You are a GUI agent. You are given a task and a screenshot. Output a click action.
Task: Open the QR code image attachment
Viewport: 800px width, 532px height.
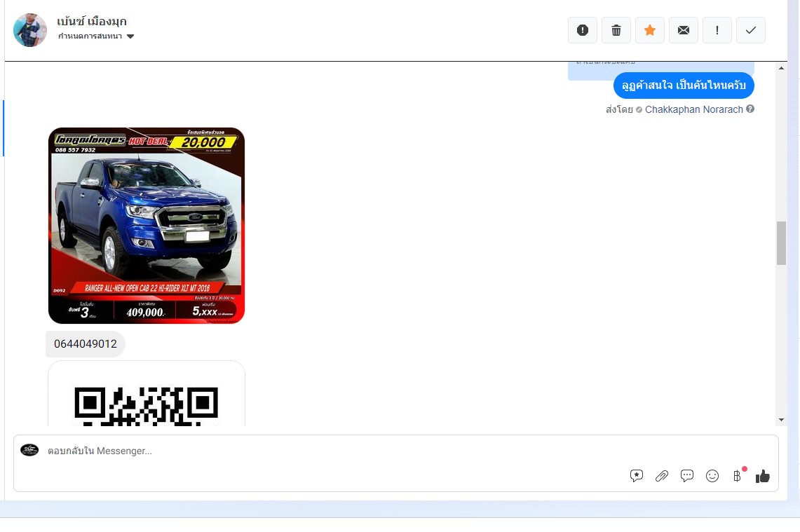coord(147,394)
